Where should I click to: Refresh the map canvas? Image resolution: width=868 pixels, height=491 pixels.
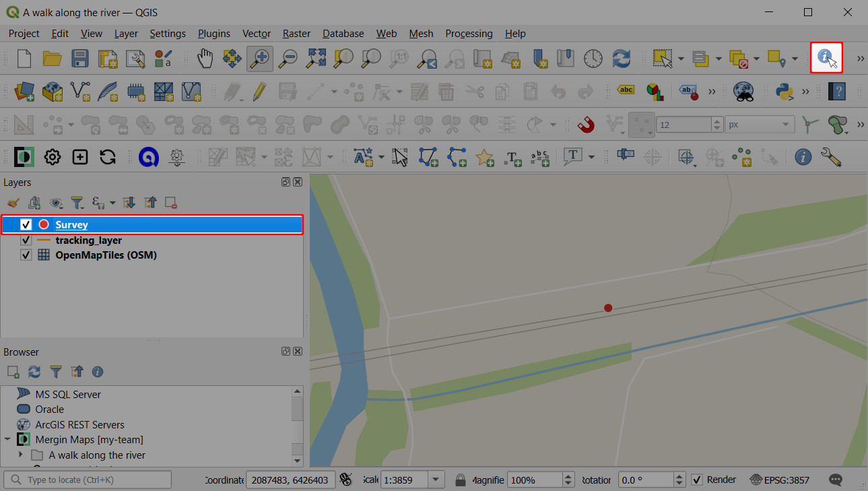pyautogui.click(x=621, y=59)
